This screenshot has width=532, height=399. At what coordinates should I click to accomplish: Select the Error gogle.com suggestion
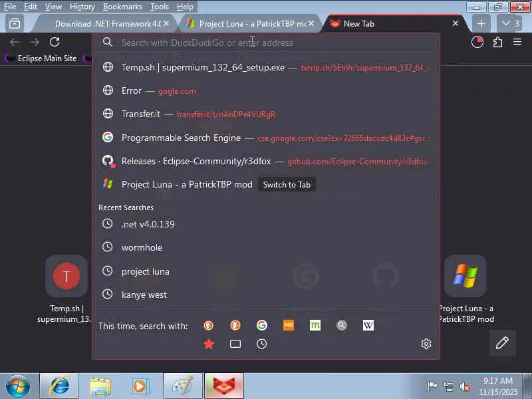[266, 90]
